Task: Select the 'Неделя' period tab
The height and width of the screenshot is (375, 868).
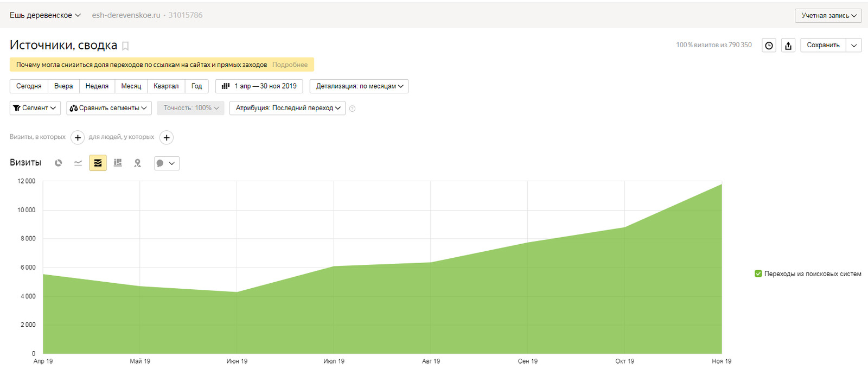Action: [x=97, y=86]
